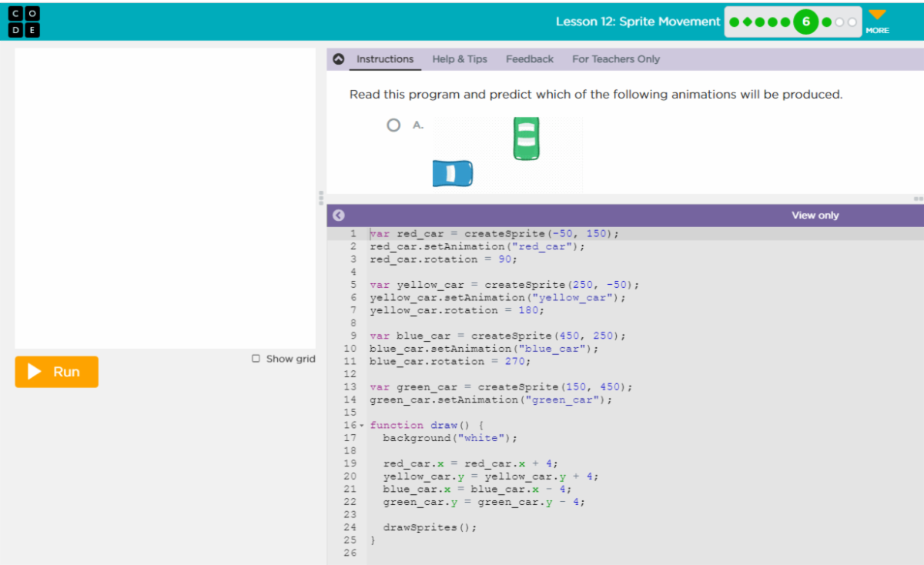This screenshot has height=565, width=924.
Task: Grab the vertical resize handle beside the canvas
Action: coord(321,198)
